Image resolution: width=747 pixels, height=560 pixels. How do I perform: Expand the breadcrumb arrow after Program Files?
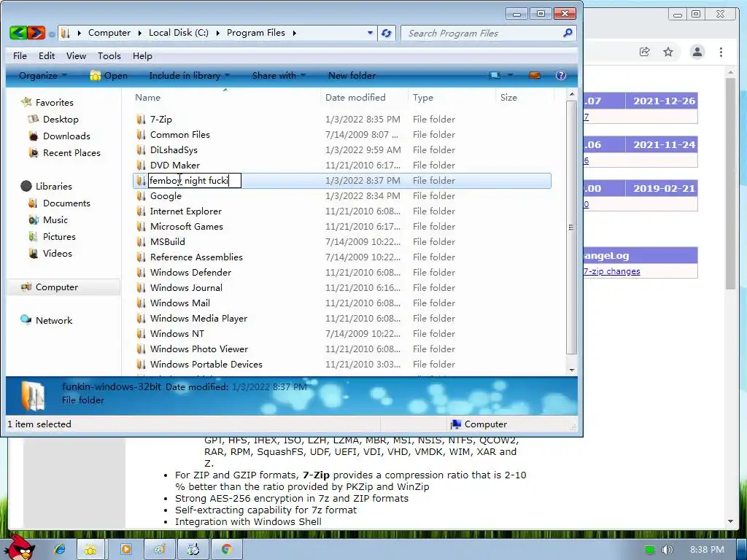295,33
